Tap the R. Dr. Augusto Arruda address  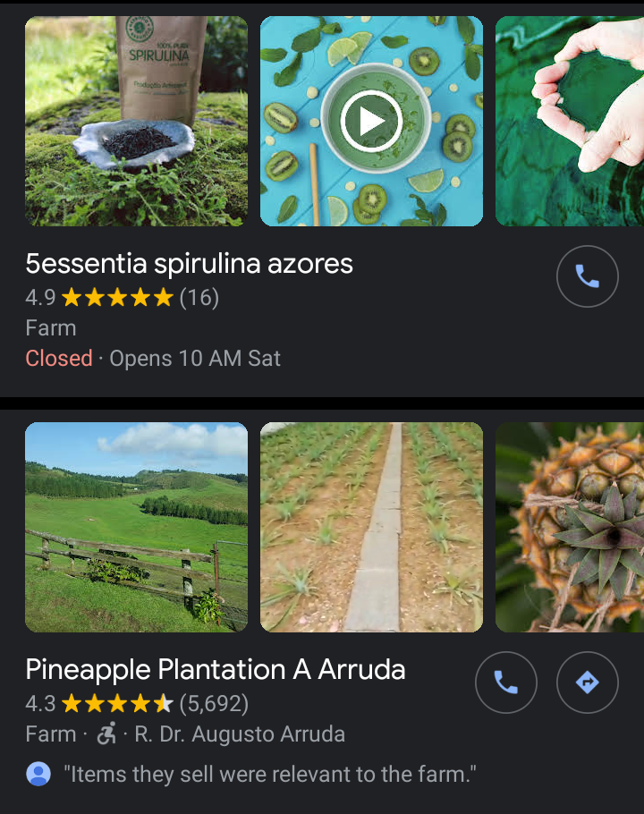click(240, 734)
